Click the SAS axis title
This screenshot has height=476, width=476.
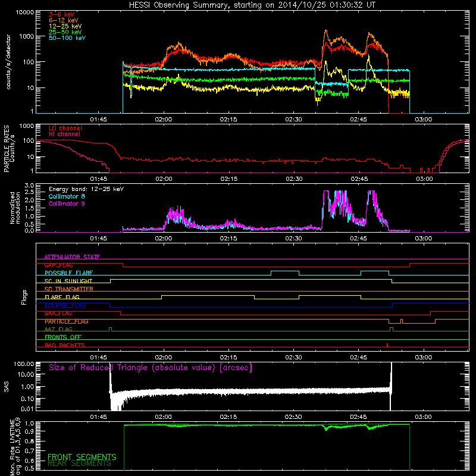pyautogui.click(x=7, y=387)
